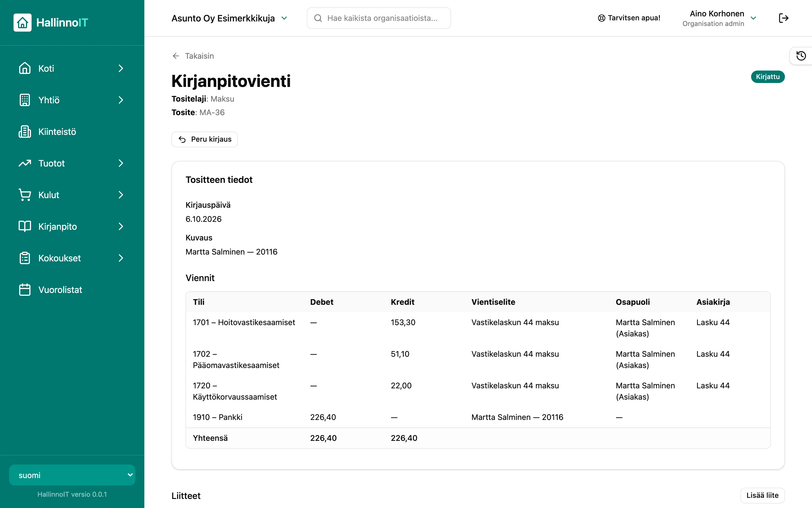The width and height of the screenshot is (812, 508).
Task: Click the 1910 – Pankki account cell
Action: pos(217,417)
